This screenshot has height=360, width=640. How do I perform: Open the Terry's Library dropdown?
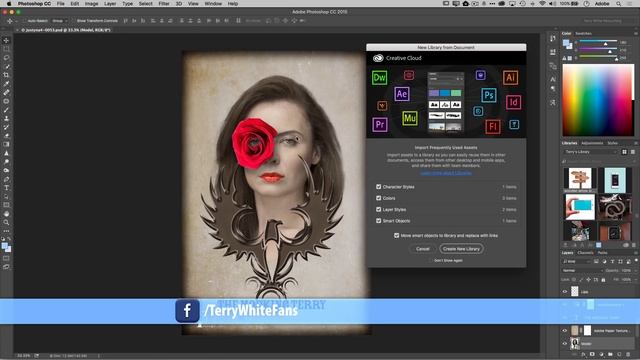click(590, 152)
